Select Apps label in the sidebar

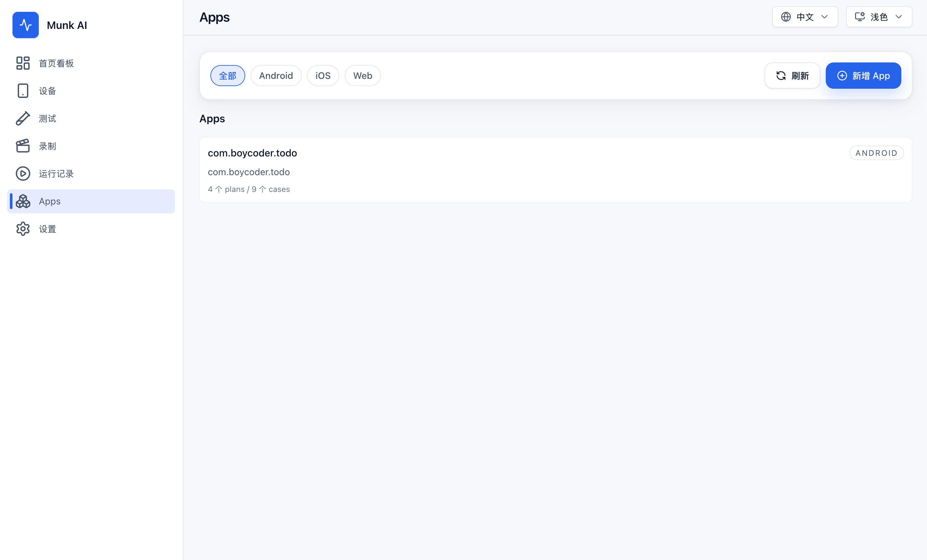point(50,201)
